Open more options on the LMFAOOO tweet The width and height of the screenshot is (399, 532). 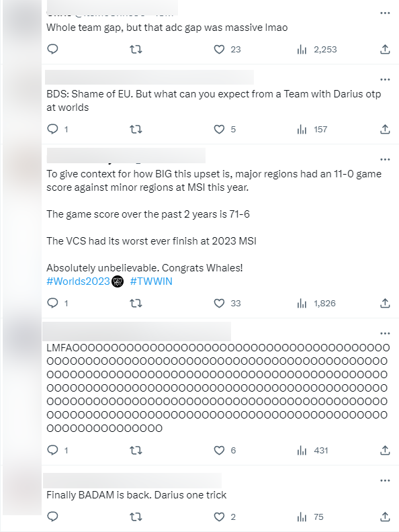tap(385, 333)
